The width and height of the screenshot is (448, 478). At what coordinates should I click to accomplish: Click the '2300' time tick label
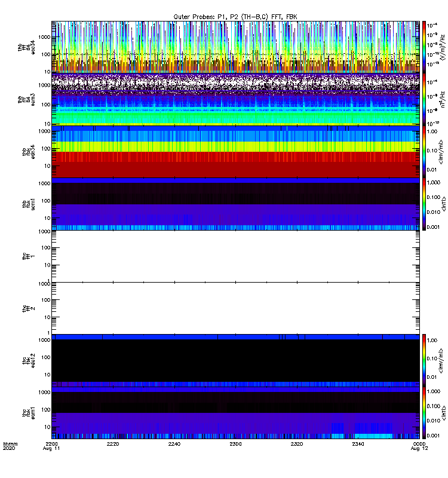point(235,444)
